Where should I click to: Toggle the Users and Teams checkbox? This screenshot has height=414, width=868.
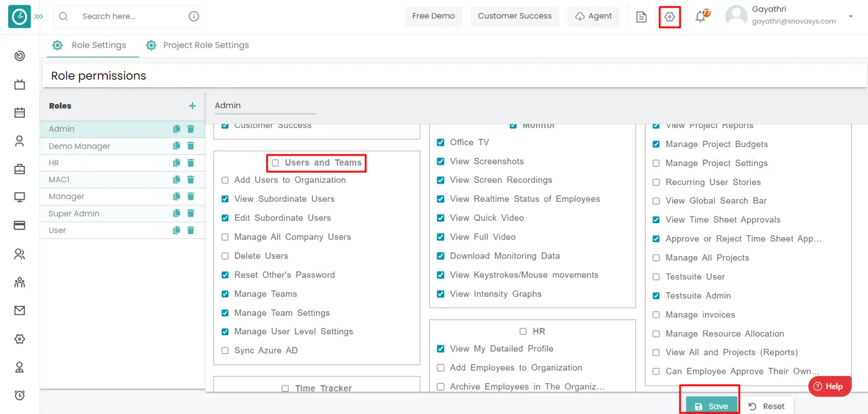275,163
